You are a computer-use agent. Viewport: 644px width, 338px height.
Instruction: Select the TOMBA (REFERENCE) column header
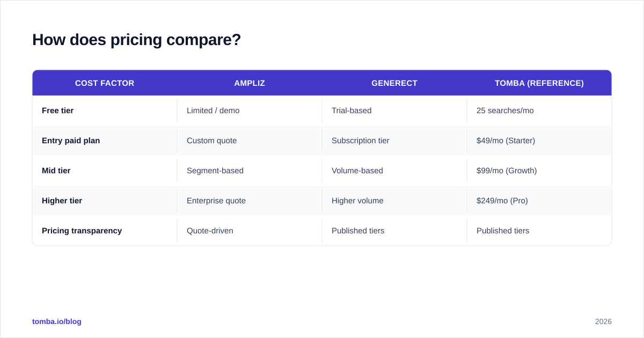click(539, 83)
